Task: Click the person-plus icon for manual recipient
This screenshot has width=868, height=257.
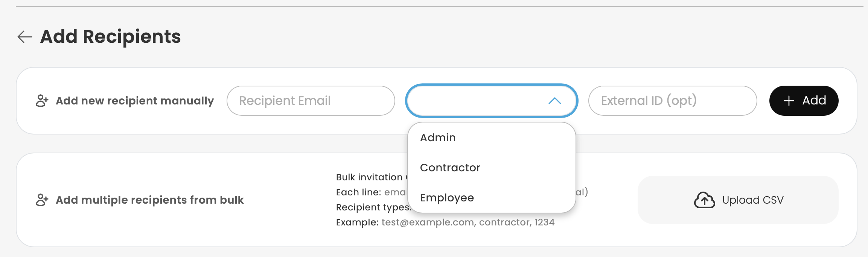Action: [x=42, y=101]
